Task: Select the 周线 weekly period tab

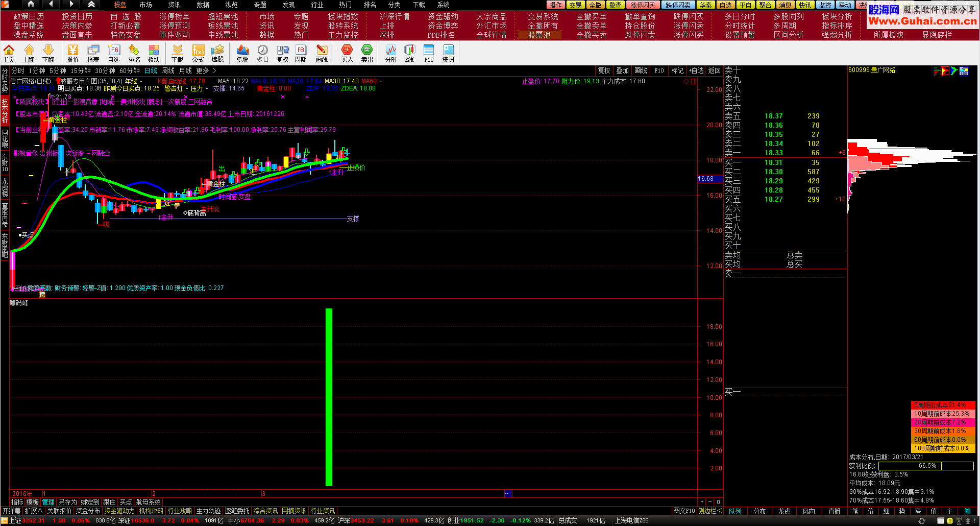Action: (168, 71)
